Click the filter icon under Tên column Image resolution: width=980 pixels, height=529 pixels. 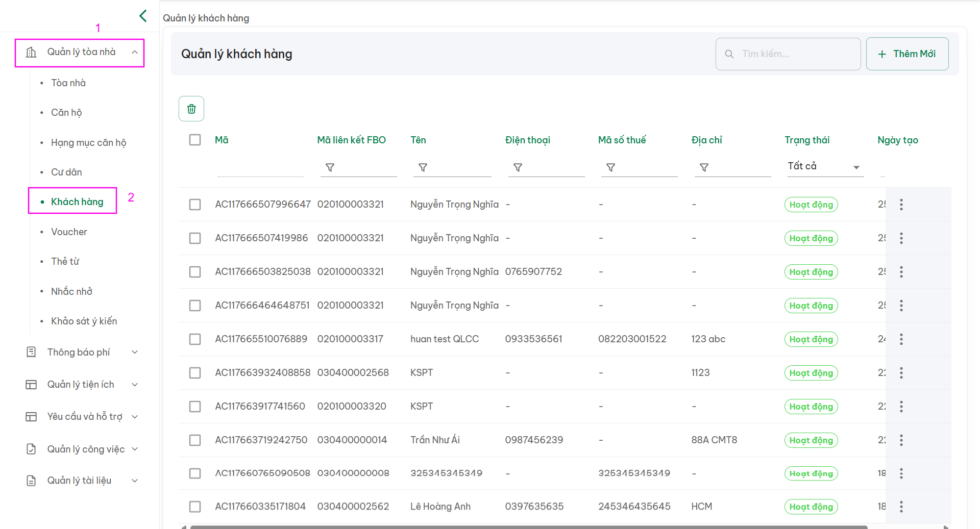point(423,167)
